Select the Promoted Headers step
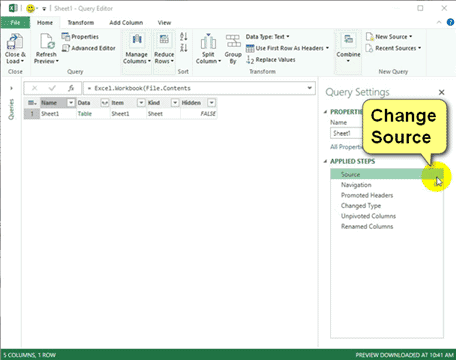Image resolution: width=456 pixels, height=360 pixels. (x=387, y=195)
